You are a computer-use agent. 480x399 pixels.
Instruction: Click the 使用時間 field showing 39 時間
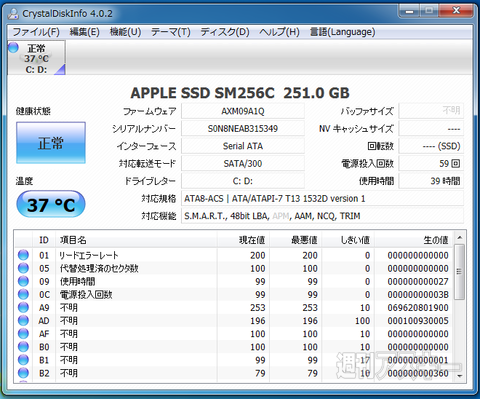431,181
